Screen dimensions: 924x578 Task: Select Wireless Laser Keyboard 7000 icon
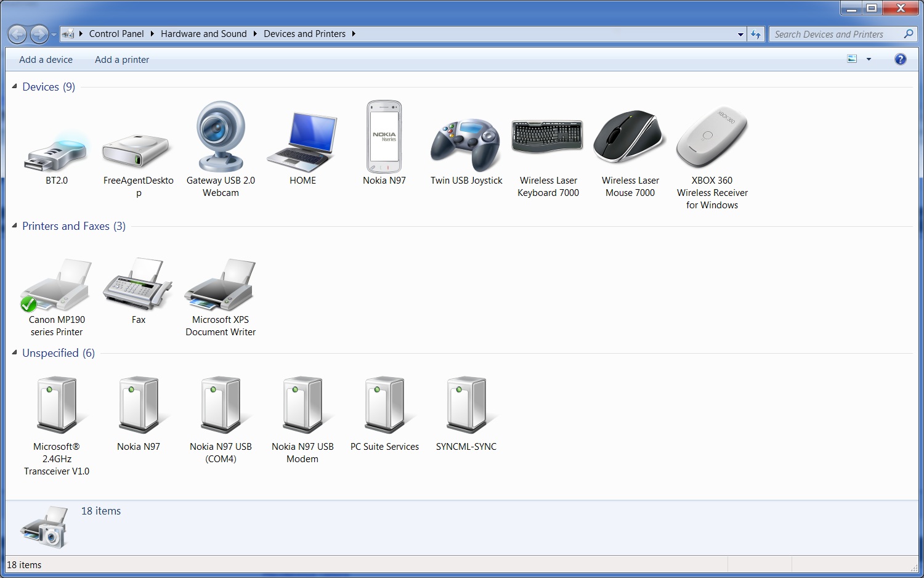point(548,136)
